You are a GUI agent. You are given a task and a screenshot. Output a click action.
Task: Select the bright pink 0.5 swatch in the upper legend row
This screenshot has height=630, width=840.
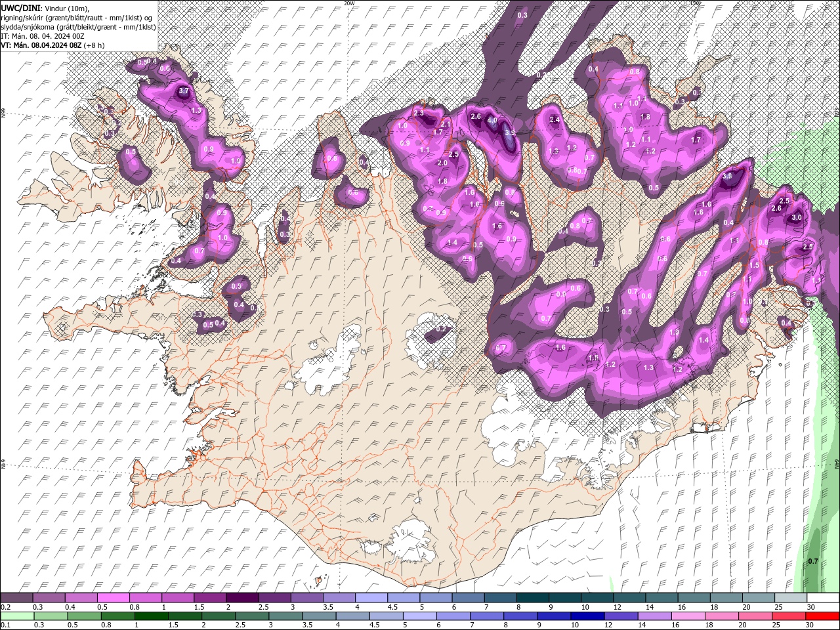113,598
